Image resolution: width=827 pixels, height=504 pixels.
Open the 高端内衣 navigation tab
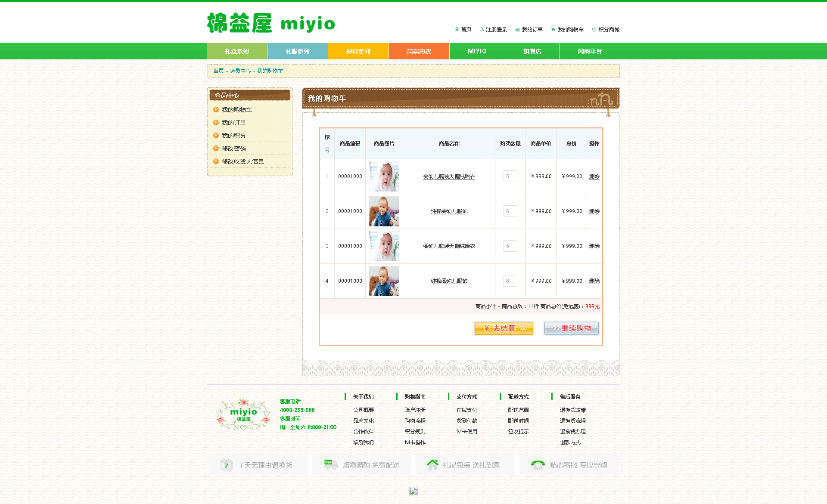coord(419,51)
